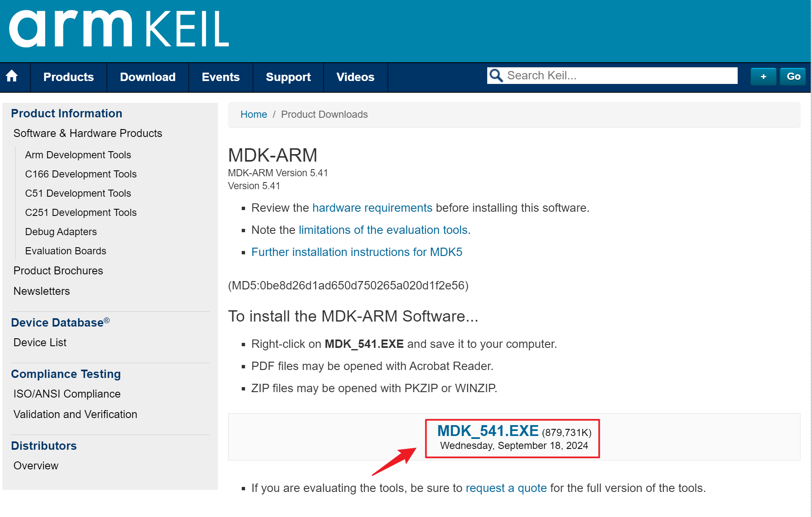The image size is (812, 517).
Task: Open limitations of the evaluation tools link
Action: point(383,230)
